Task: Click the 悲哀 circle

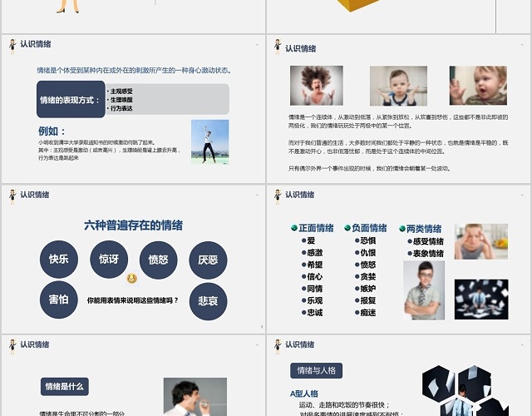Action: (x=208, y=301)
